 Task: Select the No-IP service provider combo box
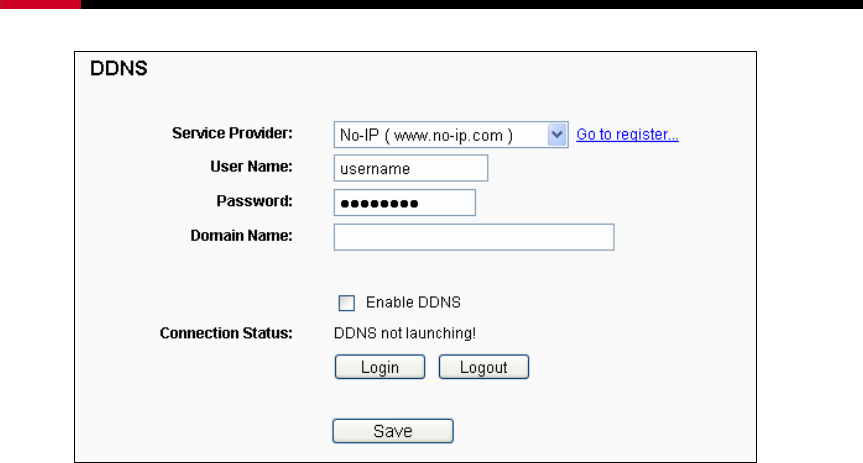pyautogui.click(x=451, y=135)
